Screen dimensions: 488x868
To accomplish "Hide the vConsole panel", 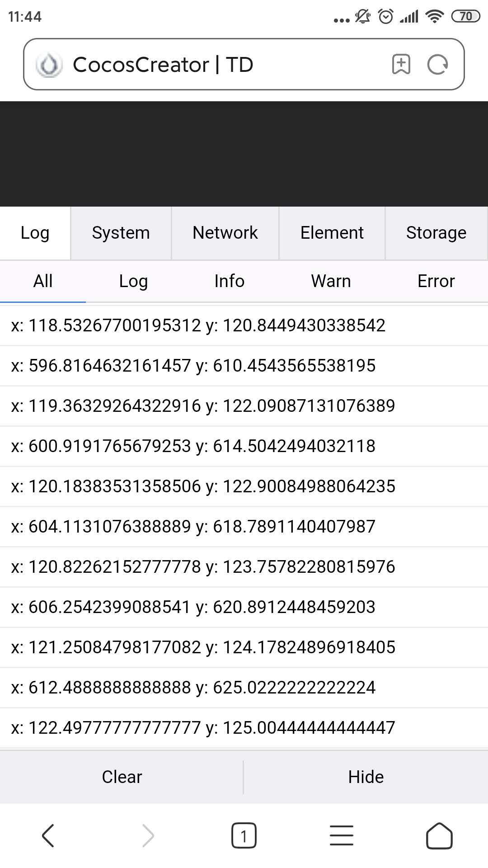I will (x=366, y=777).
